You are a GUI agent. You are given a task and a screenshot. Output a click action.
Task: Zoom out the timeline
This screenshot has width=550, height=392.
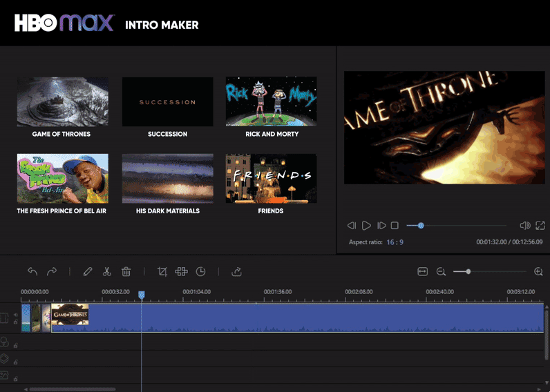tap(441, 271)
